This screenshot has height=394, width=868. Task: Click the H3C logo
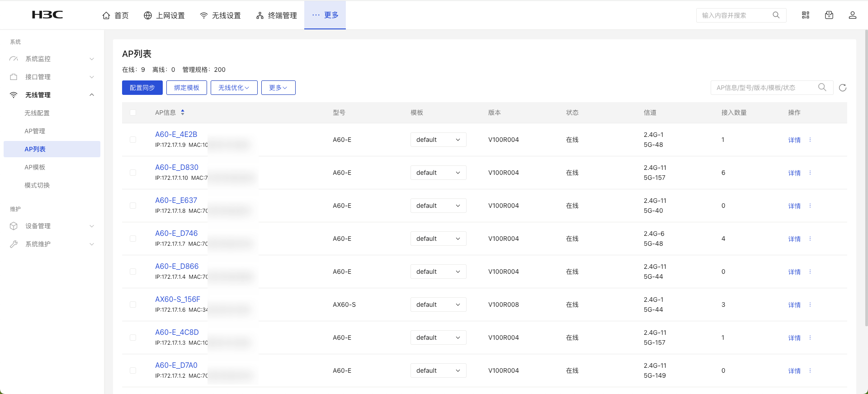tap(47, 15)
